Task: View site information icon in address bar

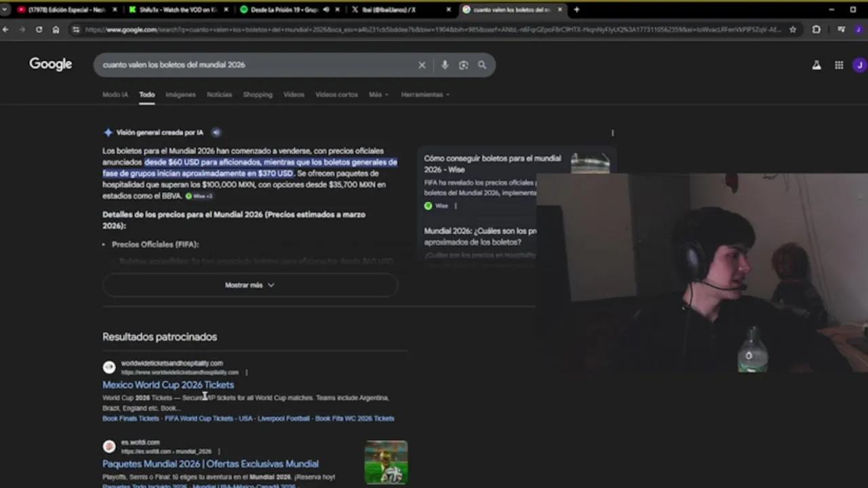Action: point(76,30)
